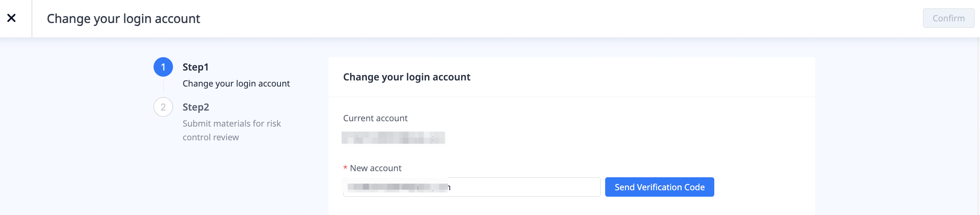The width and height of the screenshot is (980, 215).
Task: Close the change login account page
Action: click(11, 18)
